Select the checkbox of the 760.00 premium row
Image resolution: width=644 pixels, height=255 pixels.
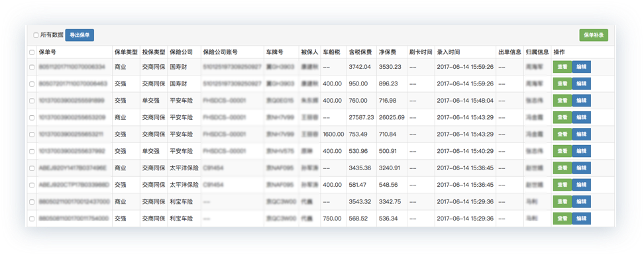[x=32, y=101]
